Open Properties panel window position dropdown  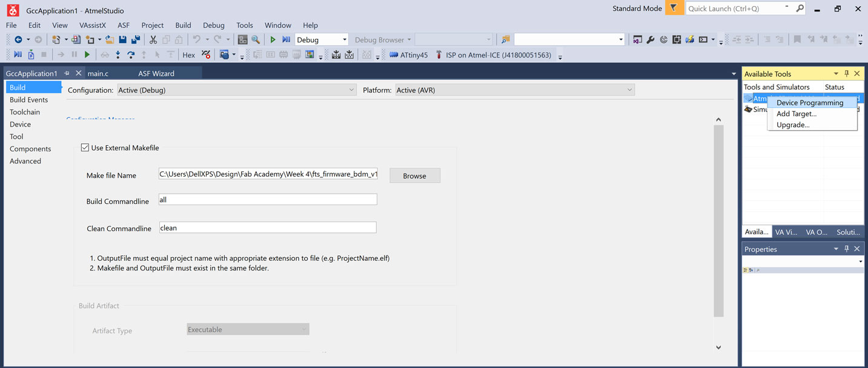[x=836, y=249]
